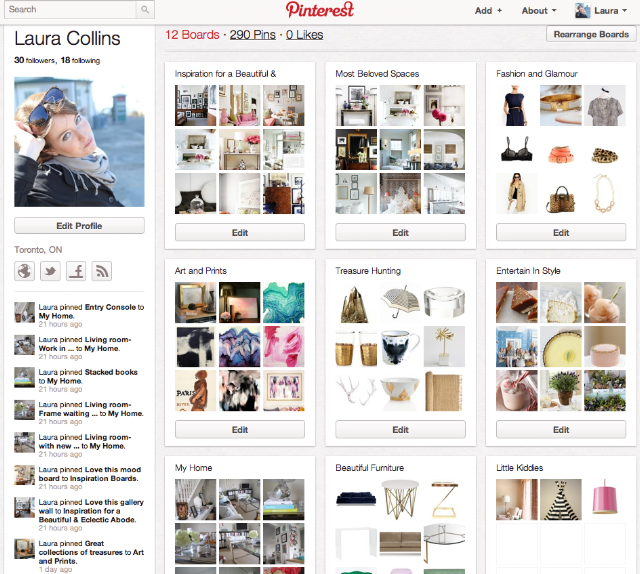This screenshot has height=574, width=640.
Task: Click the Rearrange Boards button
Action: point(591,34)
